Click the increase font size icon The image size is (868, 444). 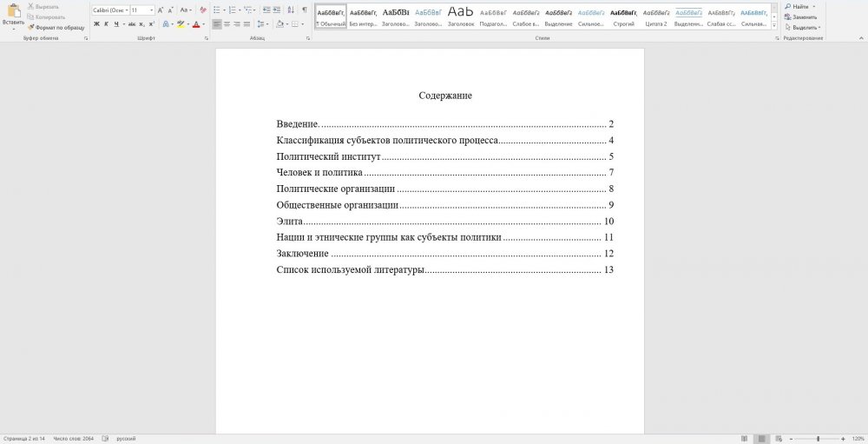(x=161, y=10)
